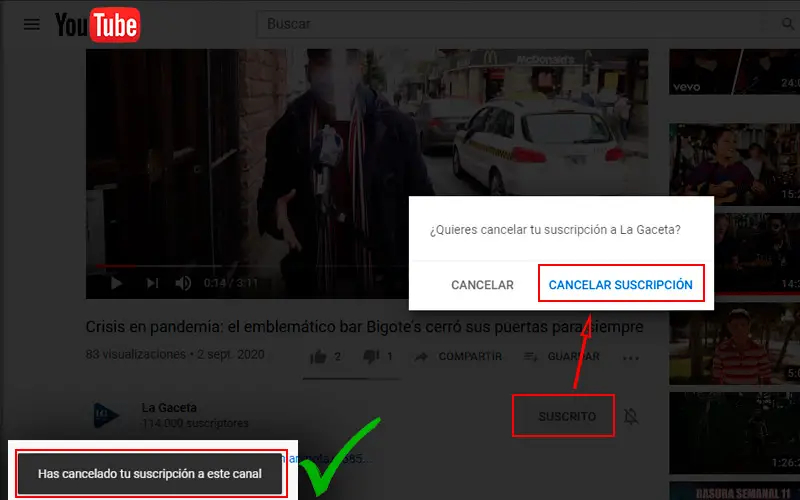Click the subscription cancelled toast message
This screenshot has height=500, width=800.
tap(150, 473)
